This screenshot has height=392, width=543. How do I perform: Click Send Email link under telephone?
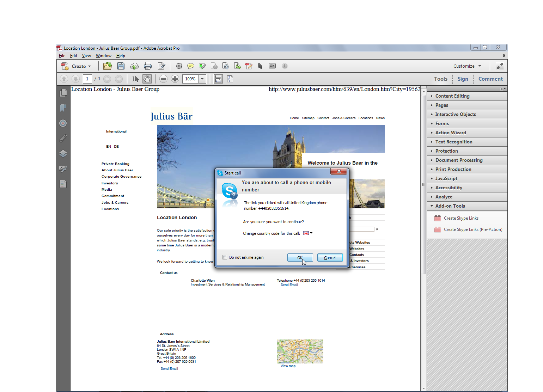(289, 285)
